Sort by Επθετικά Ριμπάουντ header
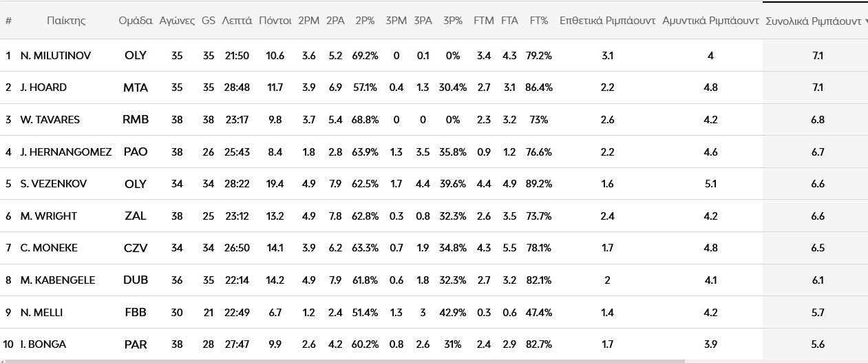868x363 pixels. coord(606,21)
